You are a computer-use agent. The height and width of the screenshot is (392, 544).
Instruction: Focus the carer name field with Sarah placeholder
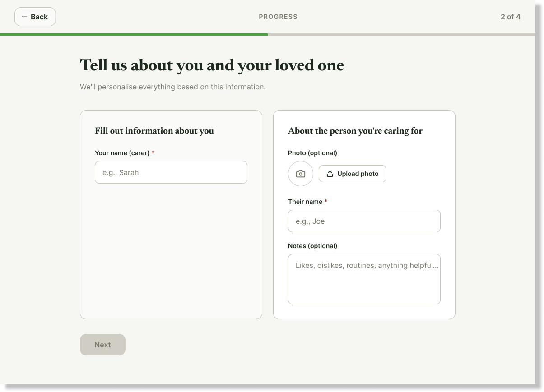coord(171,172)
